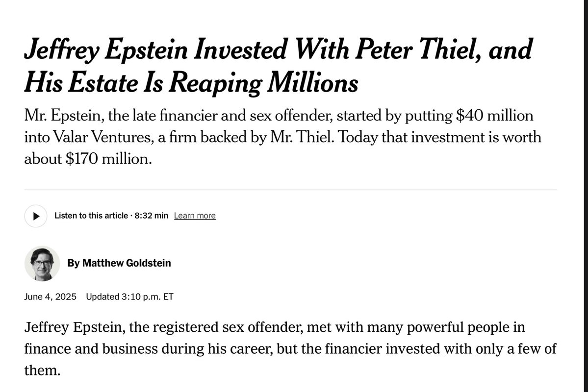Click the article headline about Peter Thiel
Screen dimensions: 588x392
[278, 66]
